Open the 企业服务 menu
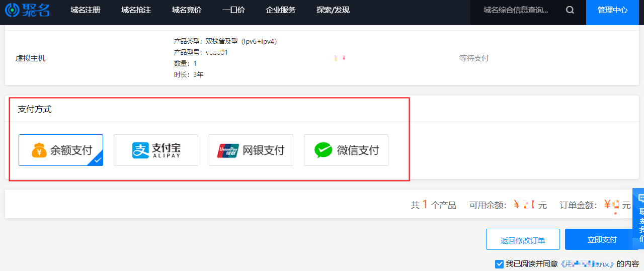This screenshot has height=271, width=644. [281, 10]
